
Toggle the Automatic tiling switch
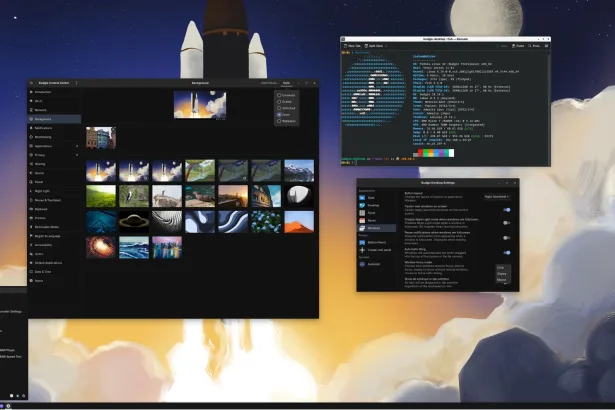point(507,252)
